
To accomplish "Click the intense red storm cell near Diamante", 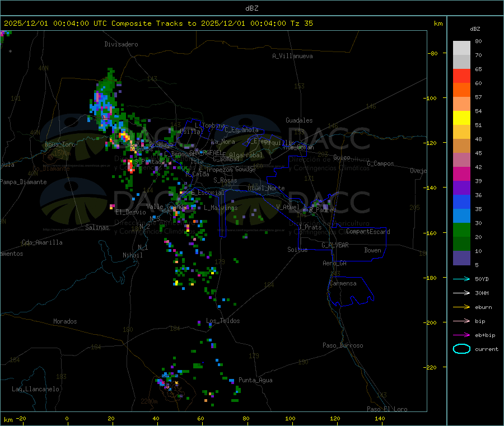I will coord(130,166).
